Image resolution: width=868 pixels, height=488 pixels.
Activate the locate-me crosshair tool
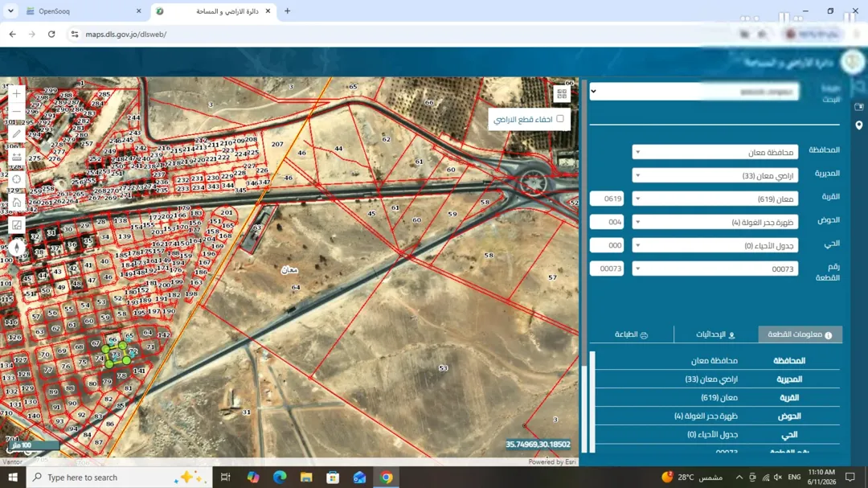(x=17, y=179)
